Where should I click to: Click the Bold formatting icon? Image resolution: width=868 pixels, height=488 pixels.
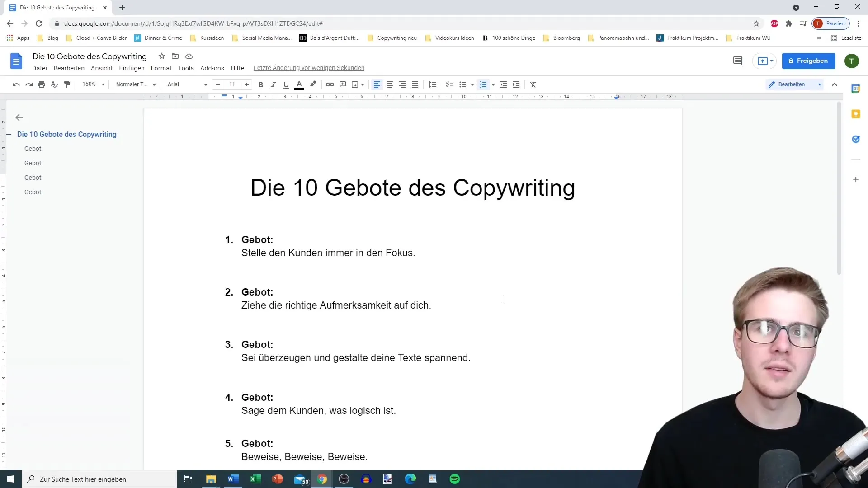click(260, 84)
